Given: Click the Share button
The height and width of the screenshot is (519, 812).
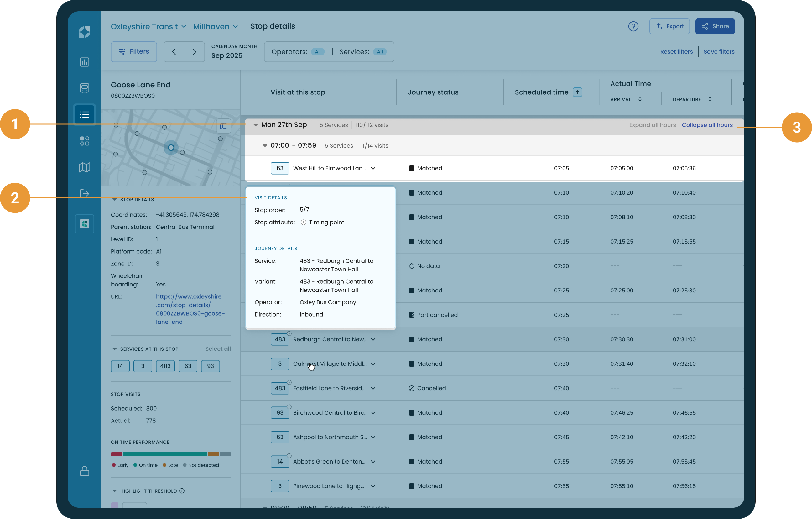Looking at the screenshot, I should point(715,26).
